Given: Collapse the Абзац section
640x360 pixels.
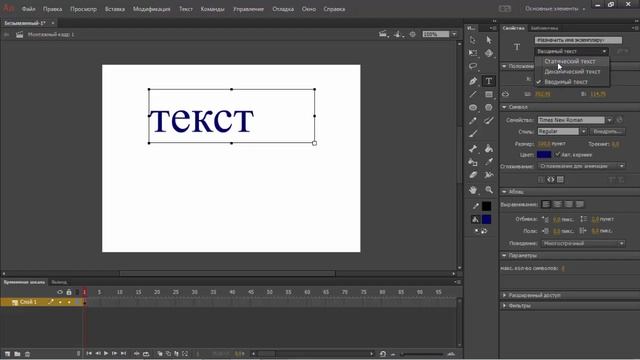Looking at the screenshot, I should pyautogui.click(x=504, y=191).
